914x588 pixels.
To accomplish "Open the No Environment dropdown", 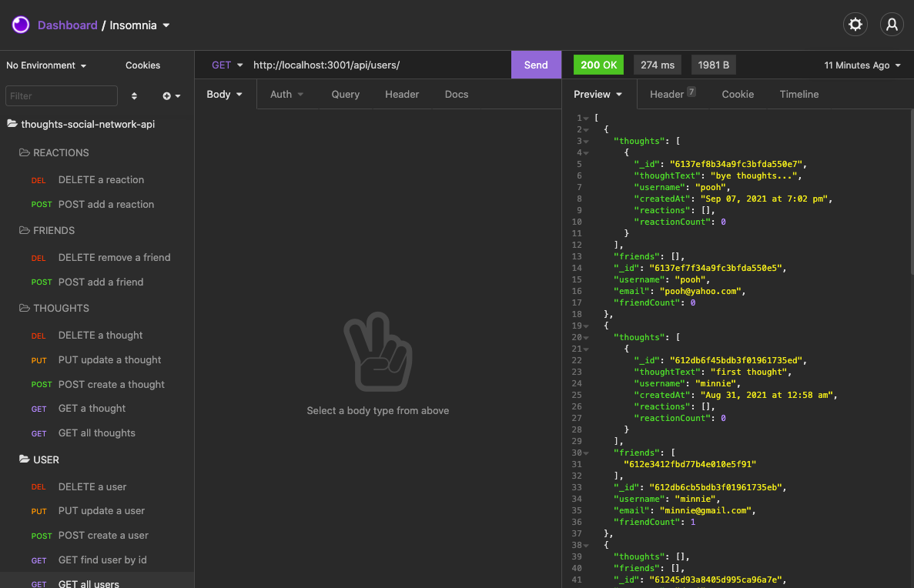I will click(46, 65).
